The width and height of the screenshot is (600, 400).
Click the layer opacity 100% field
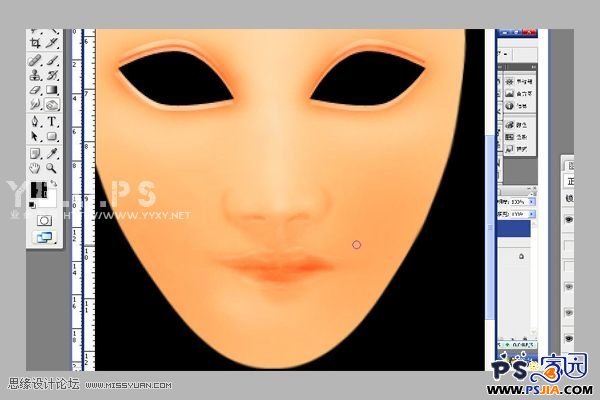pos(519,202)
